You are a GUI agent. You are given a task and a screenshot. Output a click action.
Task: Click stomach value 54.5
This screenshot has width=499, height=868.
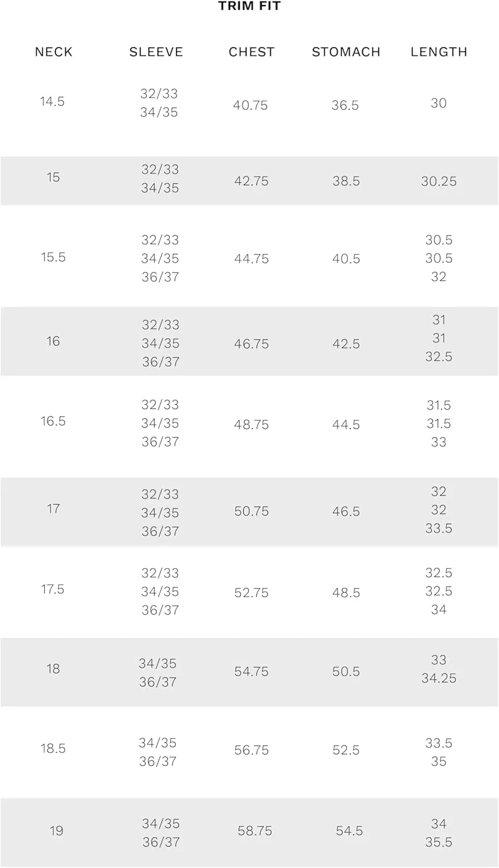[x=350, y=831]
